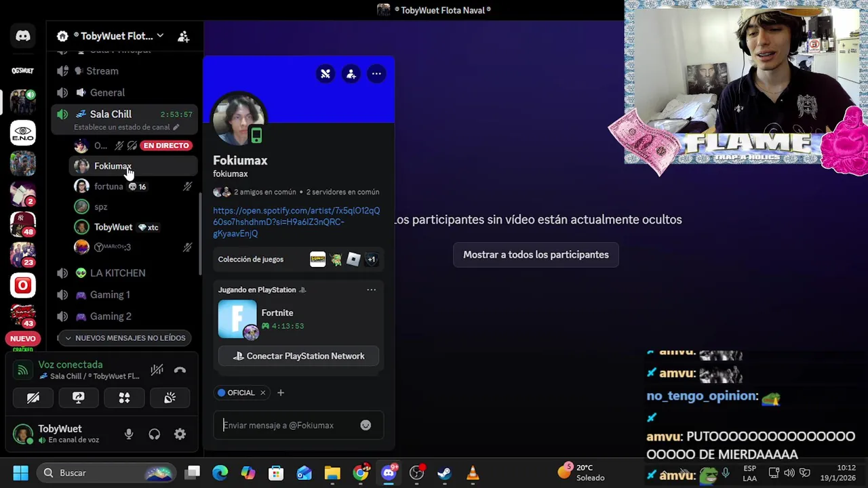Open OBS Studio from taskbar
Screen dimensions: 868x488
pyautogui.click(x=416, y=472)
